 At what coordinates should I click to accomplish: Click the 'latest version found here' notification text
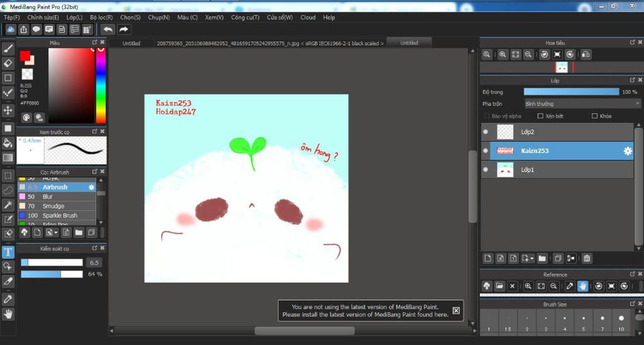pos(365,315)
